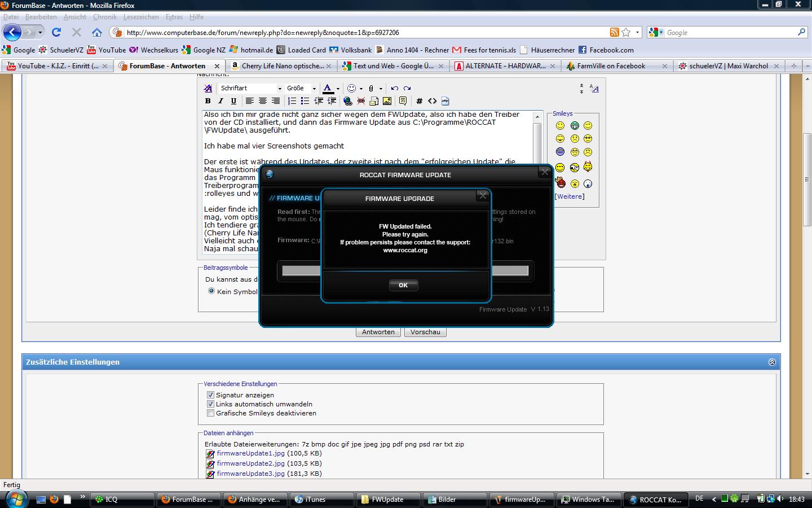
Task: Toggle the Signatur anzeigen checkbox
Action: (210, 395)
